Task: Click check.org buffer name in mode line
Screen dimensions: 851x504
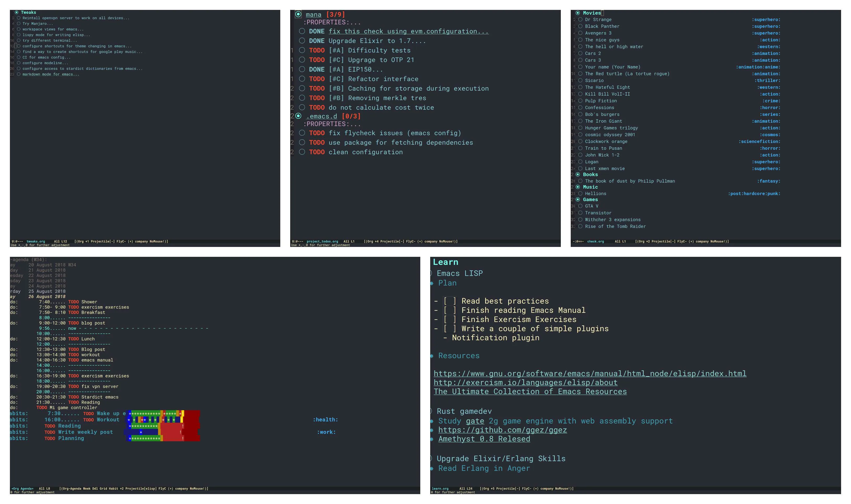Action: coord(595,241)
